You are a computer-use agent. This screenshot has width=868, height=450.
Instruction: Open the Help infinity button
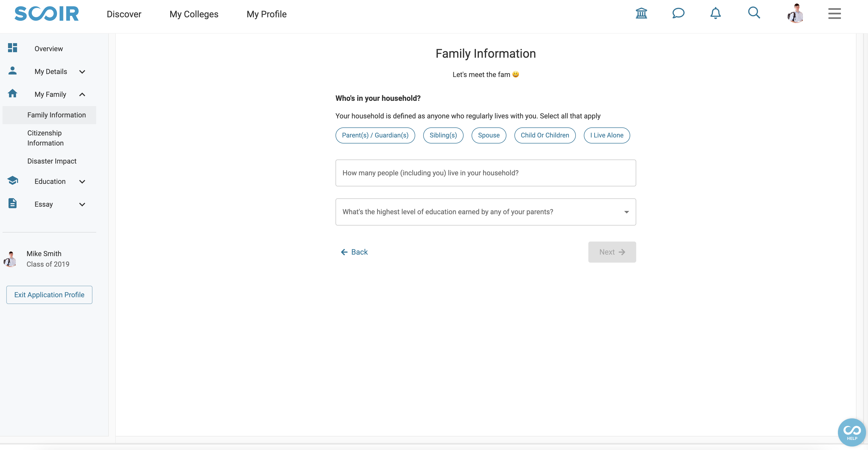pos(851,432)
